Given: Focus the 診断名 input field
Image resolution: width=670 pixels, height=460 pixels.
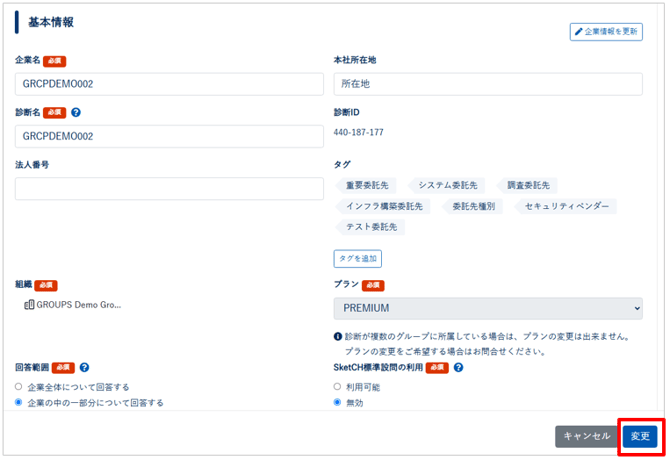Looking at the screenshot, I should [169, 137].
